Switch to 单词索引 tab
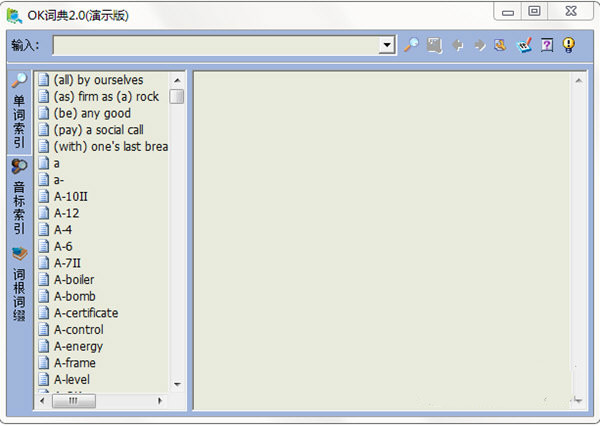This screenshot has width=600, height=426. [19, 112]
